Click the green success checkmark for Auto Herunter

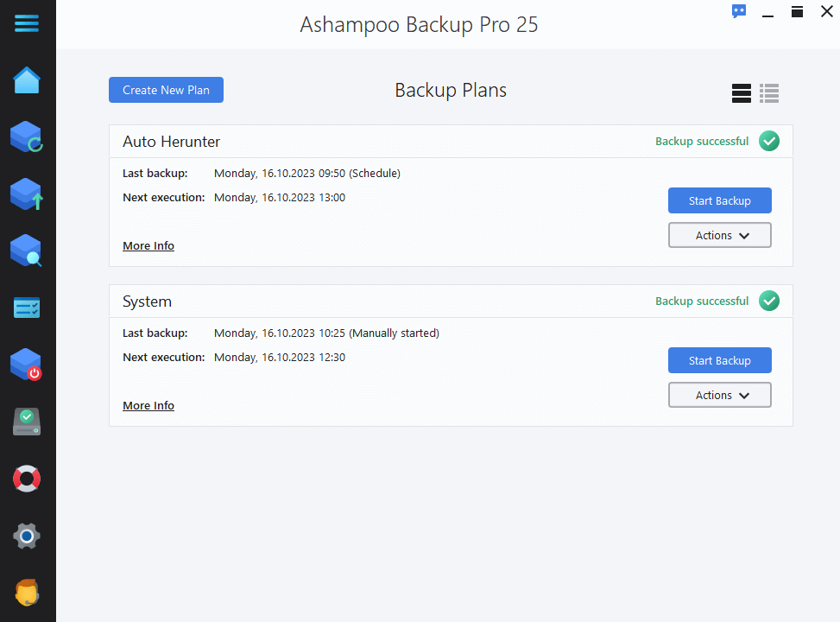tap(768, 140)
